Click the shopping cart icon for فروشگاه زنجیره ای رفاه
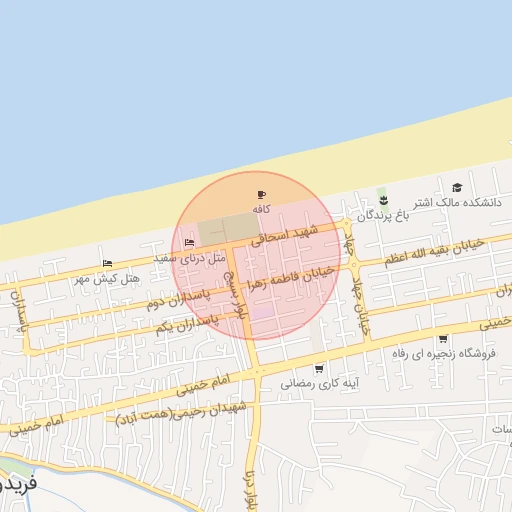The image size is (512, 512). pyautogui.click(x=443, y=339)
